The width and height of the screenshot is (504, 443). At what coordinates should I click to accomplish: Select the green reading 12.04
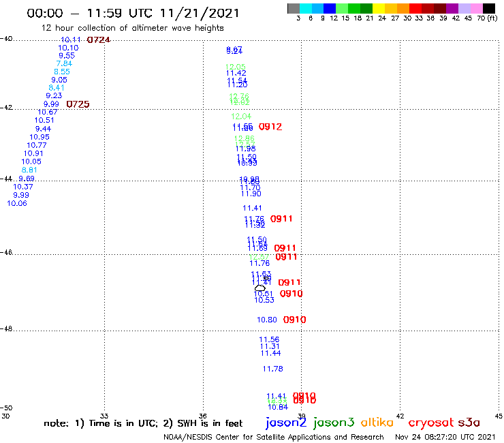coord(241,117)
